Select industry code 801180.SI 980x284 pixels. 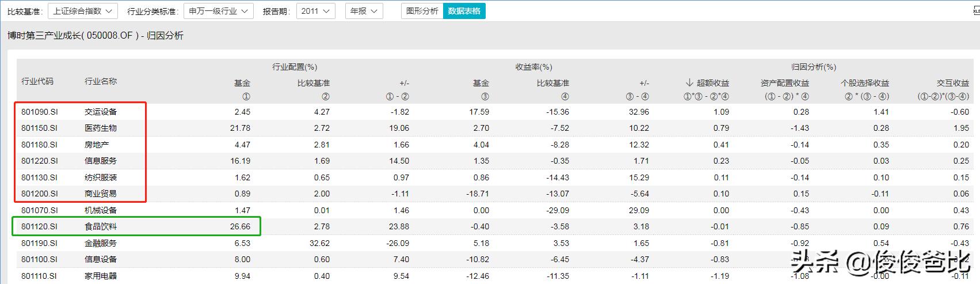40,145
